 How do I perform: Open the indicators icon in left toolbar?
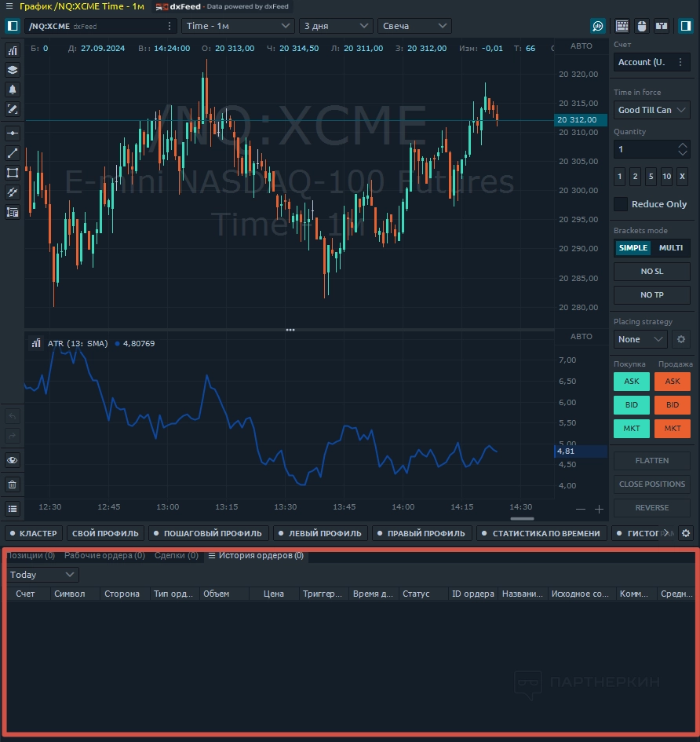coord(13,50)
